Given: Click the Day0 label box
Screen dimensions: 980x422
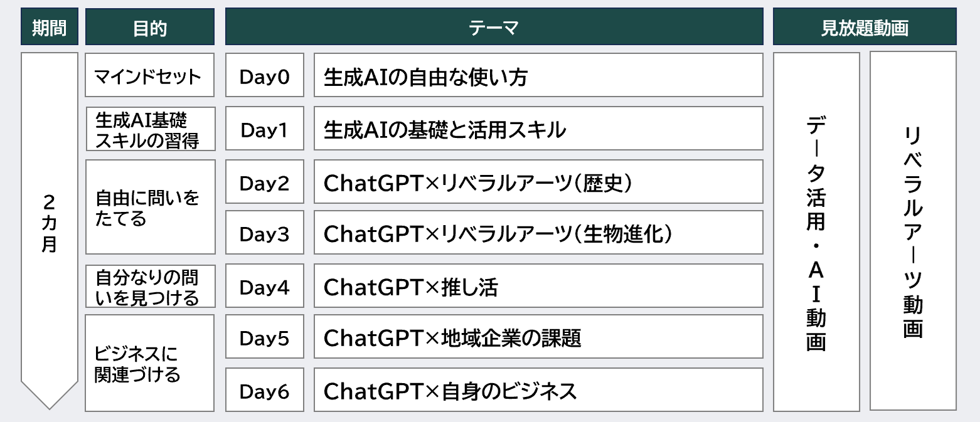Looking at the screenshot, I should [x=264, y=75].
